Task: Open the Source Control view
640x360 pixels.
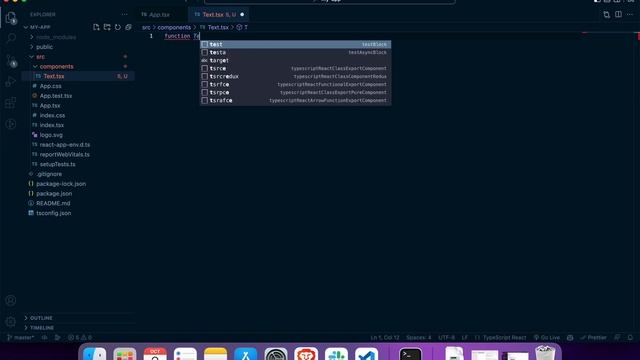Action: (x=11, y=61)
